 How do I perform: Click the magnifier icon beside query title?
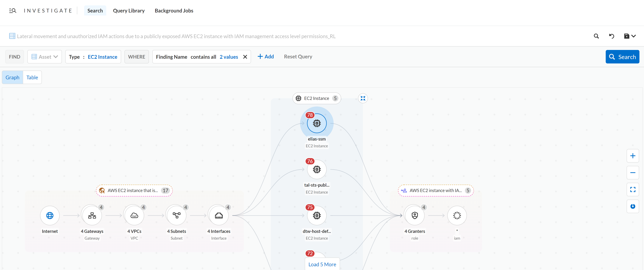[596, 36]
